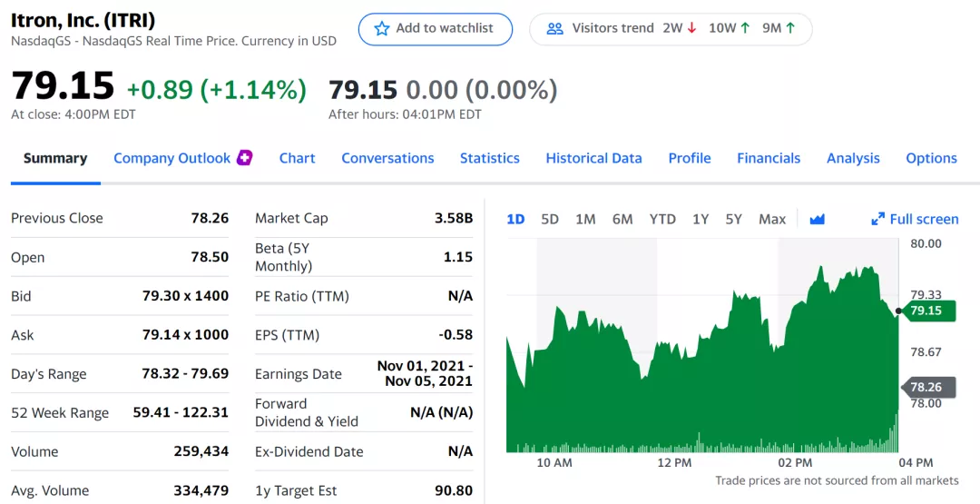The width and height of the screenshot is (980, 504).
Task: Select the 1D chart range
Action: pyautogui.click(x=515, y=219)
